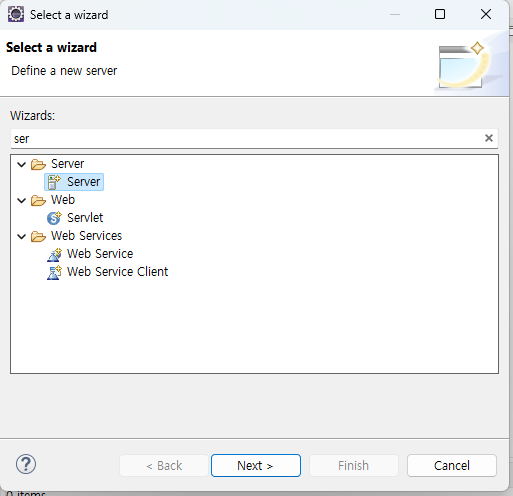This screenshot has width=513, height=496.
Task: Select the Web Service entry
Action: pyautogui.click(x=100, y=254)
